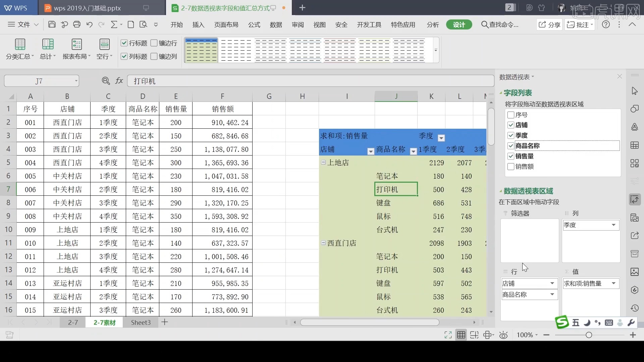Click the Save icon in quick access toolbar
Viewport: 644px width, 362px height.
click(52, 24)
